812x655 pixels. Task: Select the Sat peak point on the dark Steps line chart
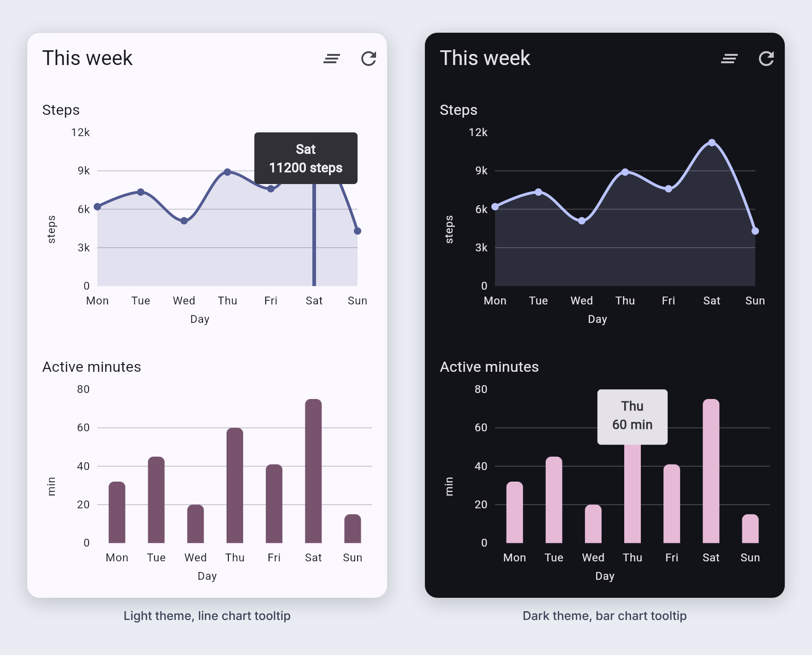pyautogui.click(x=712, y=143)
